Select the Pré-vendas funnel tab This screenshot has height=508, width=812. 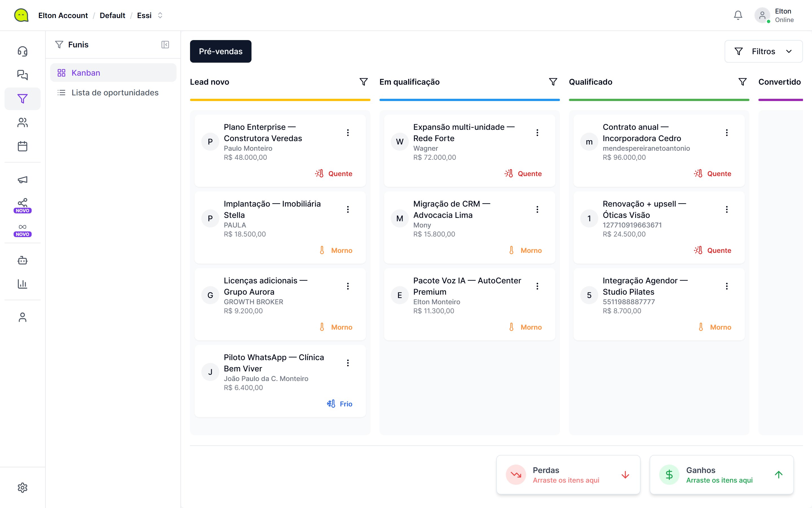coord(220,51)
